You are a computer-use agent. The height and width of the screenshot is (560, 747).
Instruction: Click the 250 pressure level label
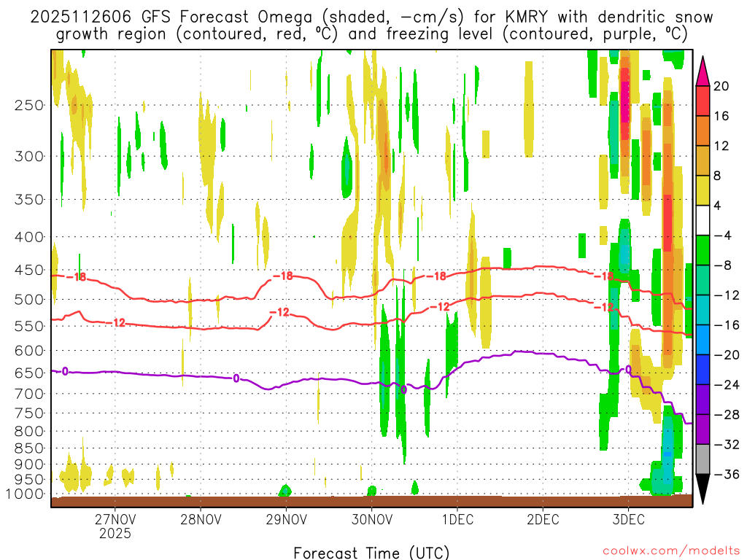point(29,105)
